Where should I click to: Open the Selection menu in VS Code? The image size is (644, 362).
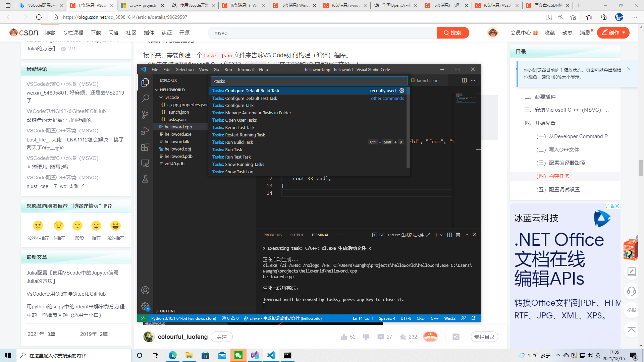[185, 70]
